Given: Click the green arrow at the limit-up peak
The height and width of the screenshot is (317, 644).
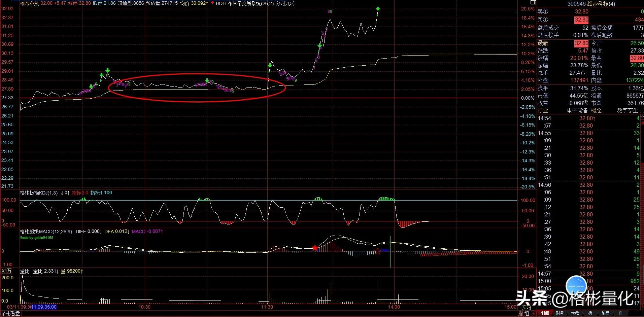Looking at the screenshot, I should [378, 9].
